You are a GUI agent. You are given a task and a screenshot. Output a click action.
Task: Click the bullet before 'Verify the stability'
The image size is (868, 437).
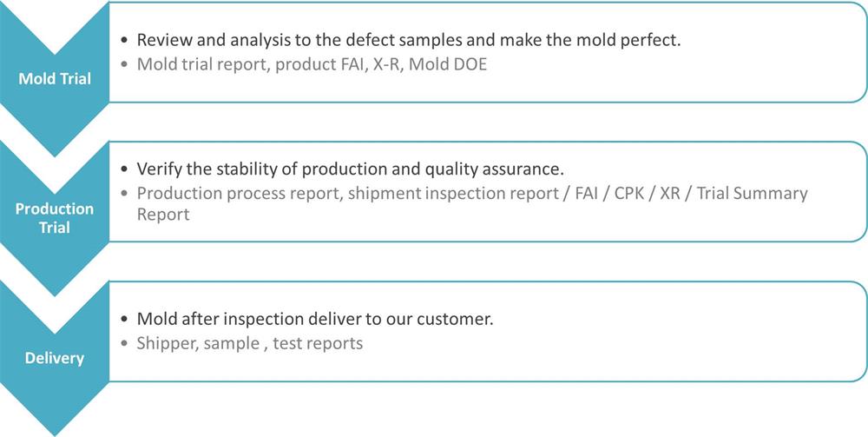point(125,169)
